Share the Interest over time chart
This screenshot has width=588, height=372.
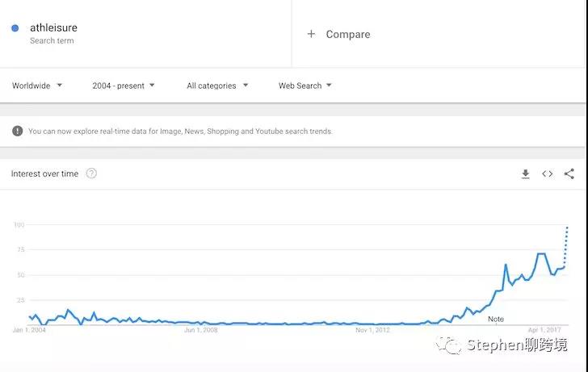(569, 174)
